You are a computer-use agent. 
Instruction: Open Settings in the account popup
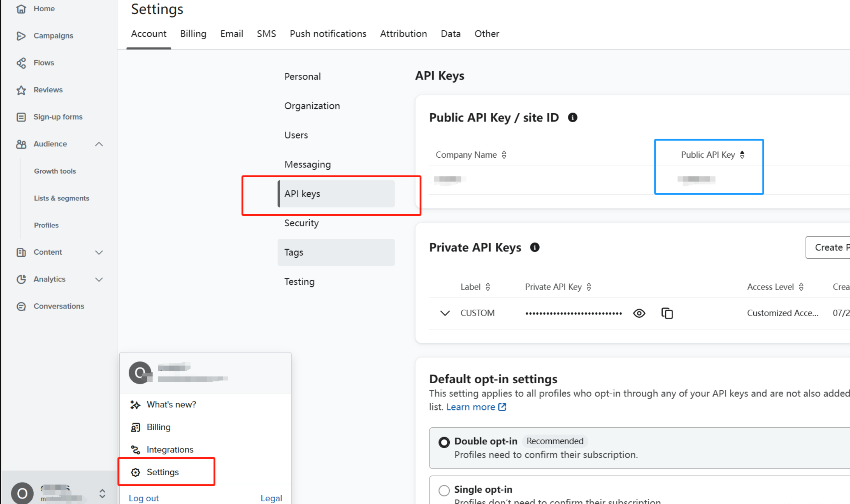pyautogui.click(x=162, y=472)
